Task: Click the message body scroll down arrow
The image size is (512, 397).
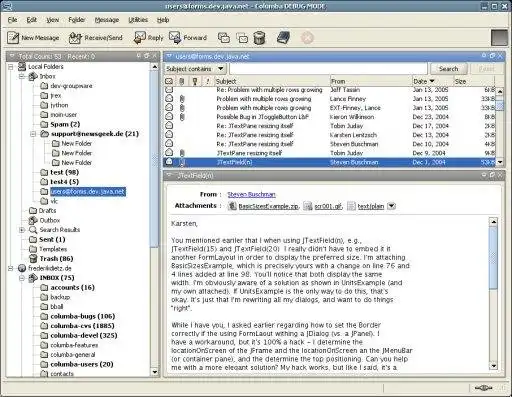Action: tap(493, 366)
